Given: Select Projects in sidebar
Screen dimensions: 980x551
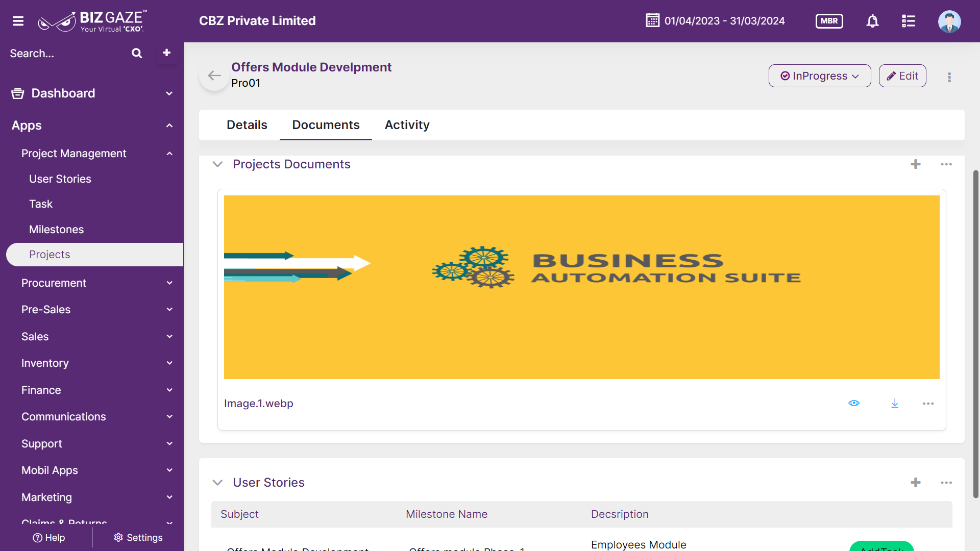Looking at the screenshot, I should click(95, 255).
